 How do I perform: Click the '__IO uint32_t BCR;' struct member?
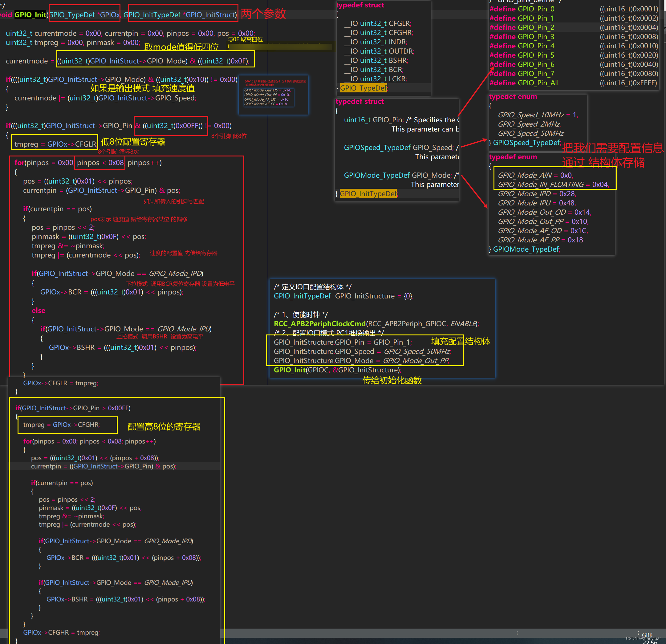pos(374,69)
